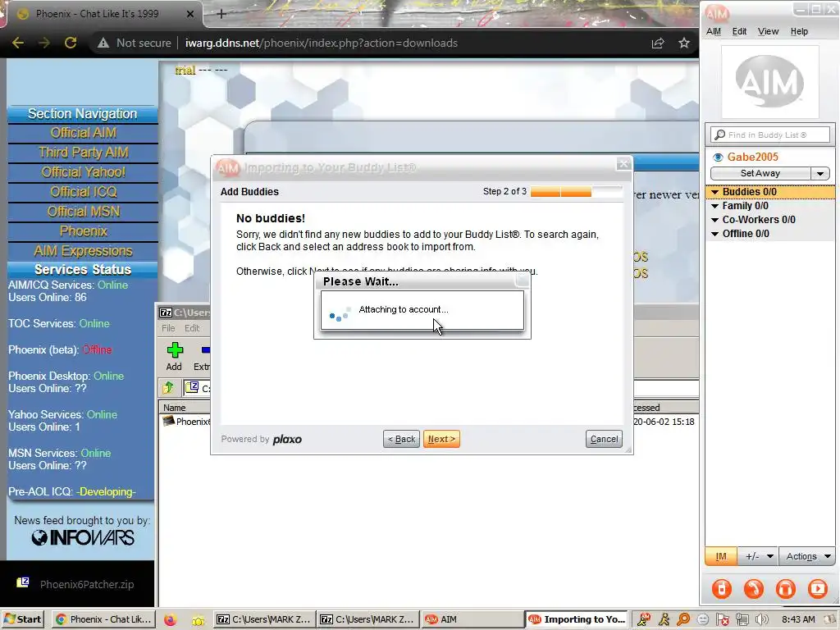Click the red-X flag tray icon
Screen dimensions: 840x630
[722, 619]
